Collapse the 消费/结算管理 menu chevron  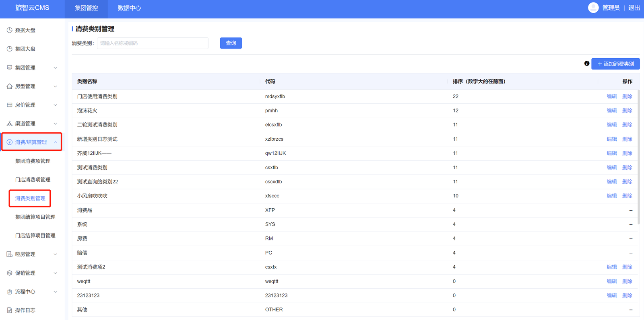pyautogui.click(x=56, y=142)
